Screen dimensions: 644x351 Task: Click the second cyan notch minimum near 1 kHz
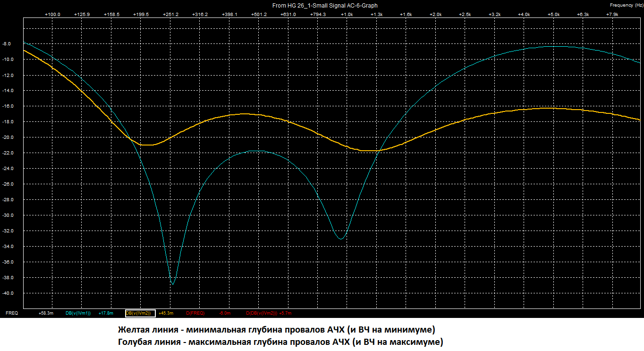(x=341, y=239)
